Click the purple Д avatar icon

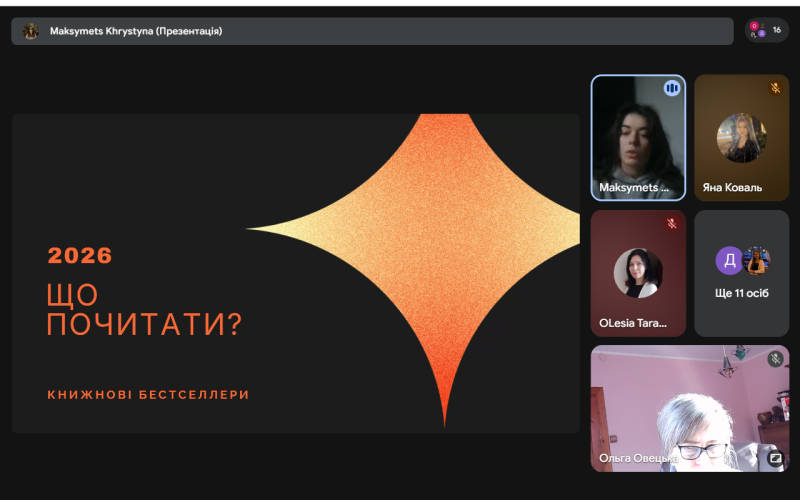[x=728, y=260]
